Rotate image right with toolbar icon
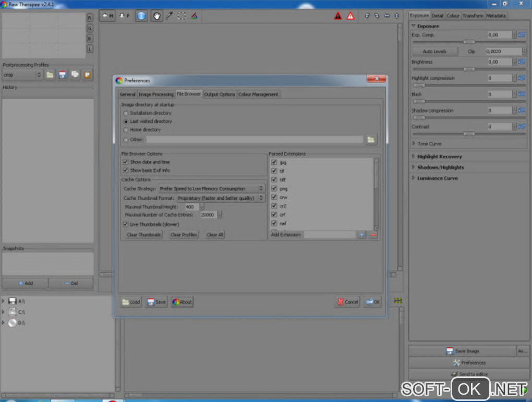The width and height of the screenshot is (532, 402). pos(377,16)
